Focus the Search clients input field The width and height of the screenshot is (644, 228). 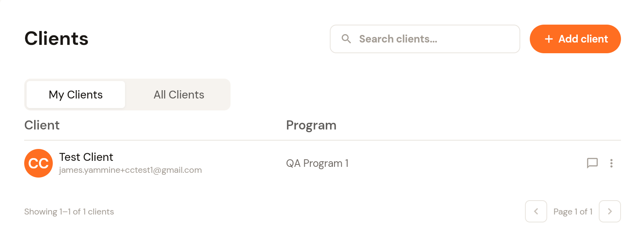pos(425,39)
